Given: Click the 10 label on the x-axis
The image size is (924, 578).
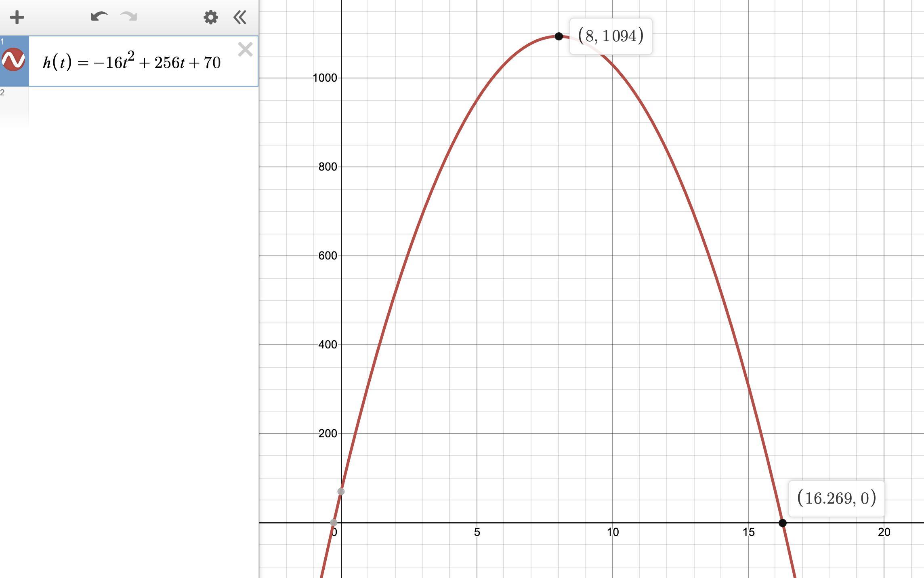Looking at the screenshot, I should tap(613, 532).
